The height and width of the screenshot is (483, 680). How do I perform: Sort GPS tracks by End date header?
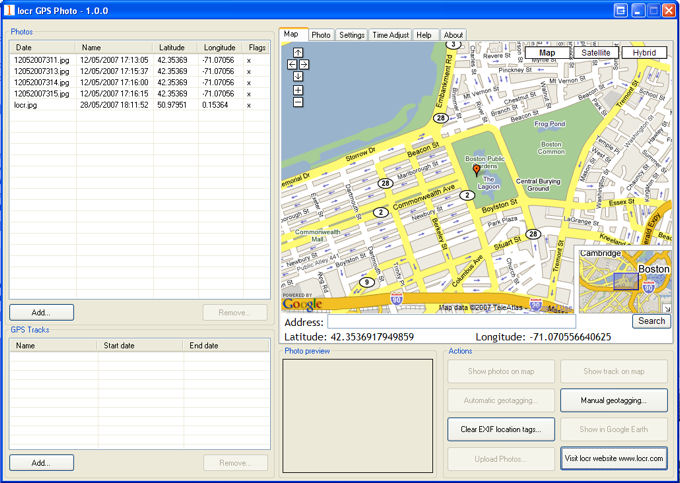point(226,346)
